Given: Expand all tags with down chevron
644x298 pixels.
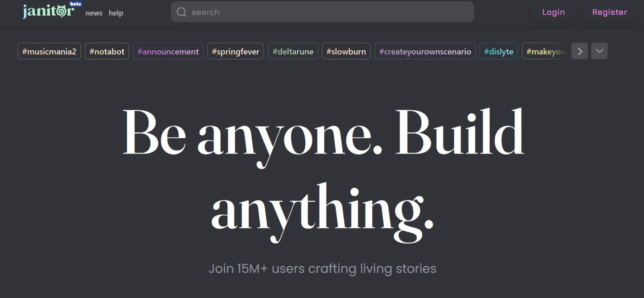Looking at the screenshot, I should (x=599, y=51).
